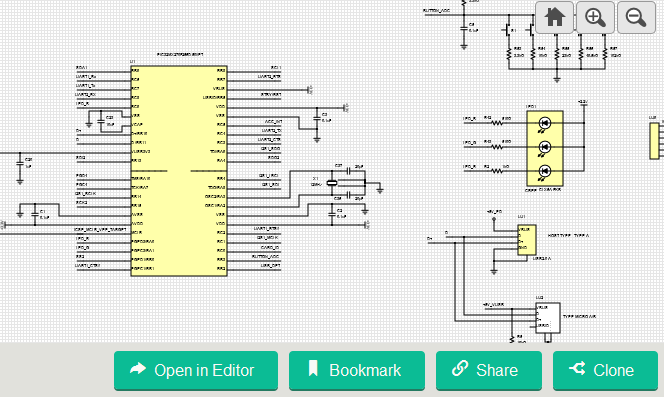Zoom in with the magnifier plus icon

595,17
